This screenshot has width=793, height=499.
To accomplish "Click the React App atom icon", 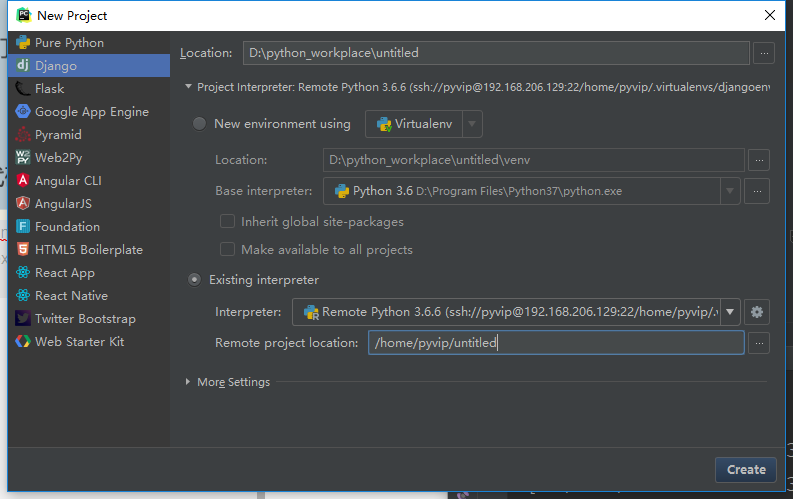I will coord(23,273).
